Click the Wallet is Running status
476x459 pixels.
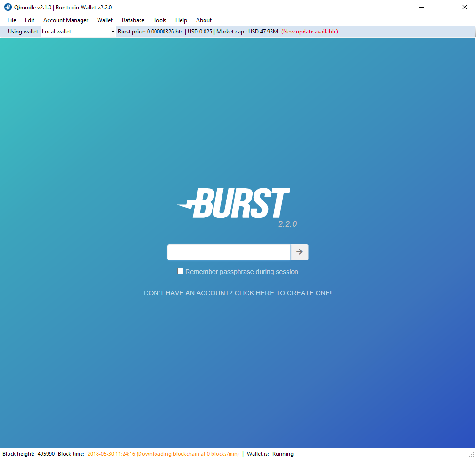tap(270, 454)
